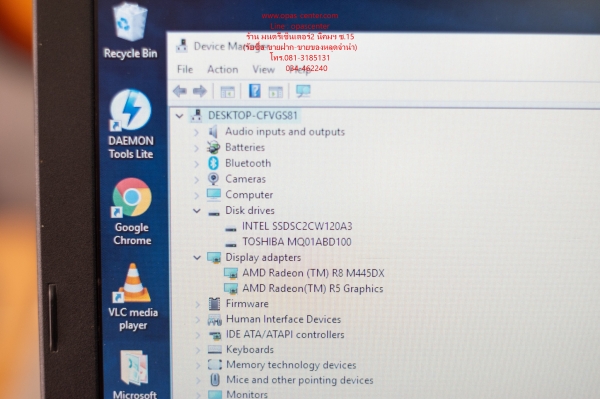
Task: Click icon next to TOSHIBA MQ01ABD100
Action: 230,244
